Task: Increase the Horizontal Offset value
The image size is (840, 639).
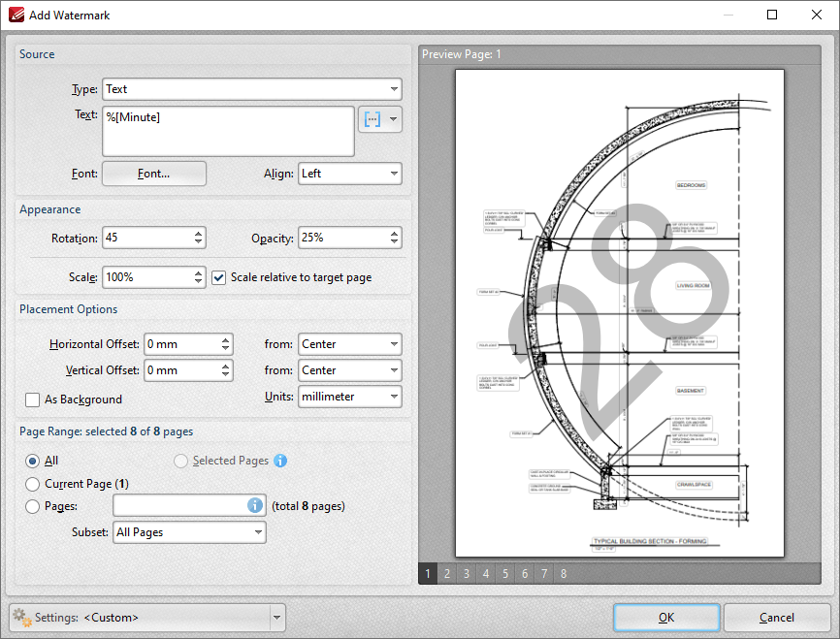Action: 226,339
